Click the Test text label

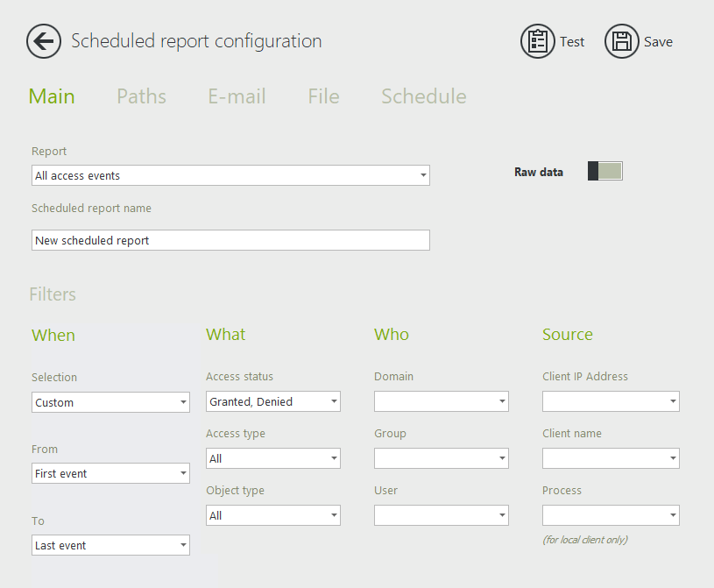pyautogui.click(x=572, y=42)
